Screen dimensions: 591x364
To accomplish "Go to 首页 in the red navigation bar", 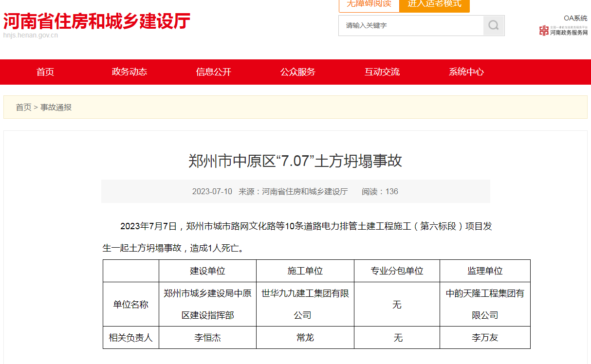I will click(x=45, y=72).
